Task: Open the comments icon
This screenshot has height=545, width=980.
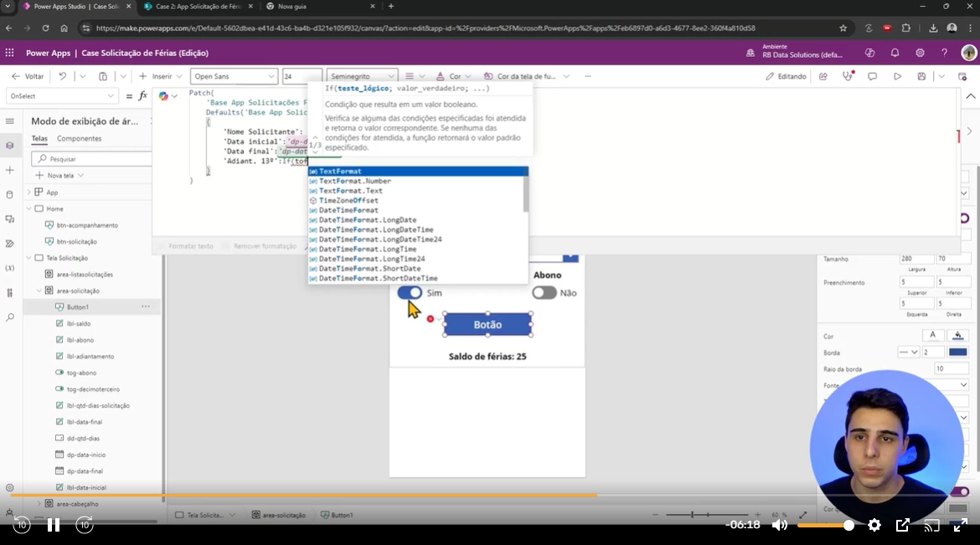Action: (x=872, y=76)
